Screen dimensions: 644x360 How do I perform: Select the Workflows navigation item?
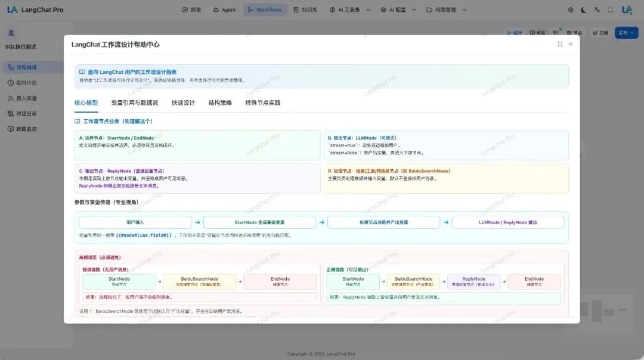click(x=265, y=10)
